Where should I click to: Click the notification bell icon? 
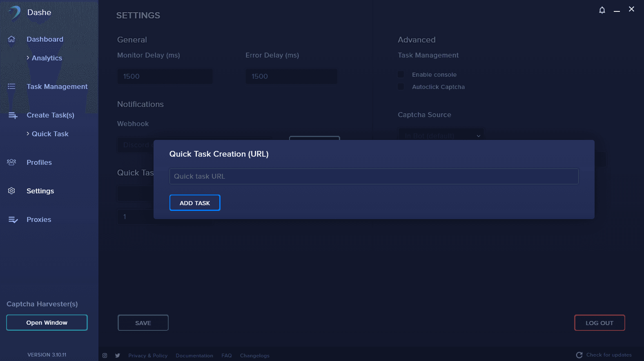pos(602,10)
